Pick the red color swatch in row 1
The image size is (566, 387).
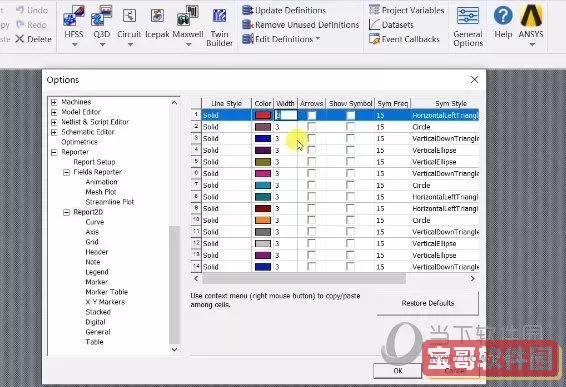pos(263,115)
